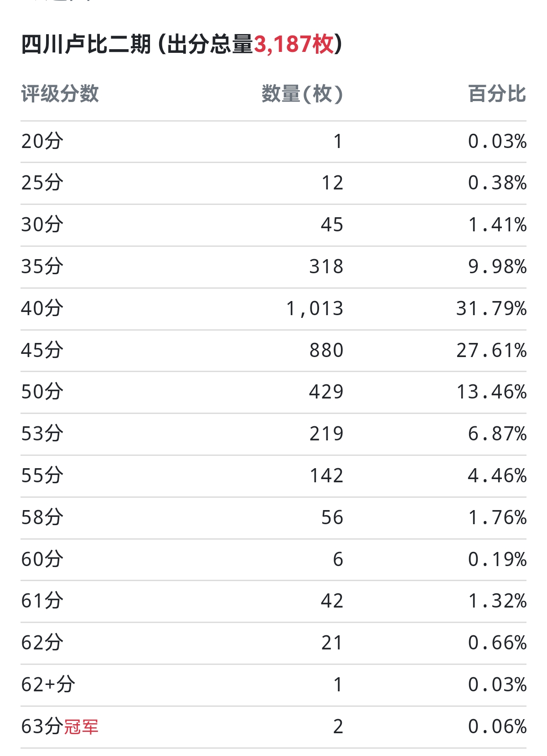547x756 pixels.
Task: Click the 1,013 quantity value
Action: (x=315, y=309)
